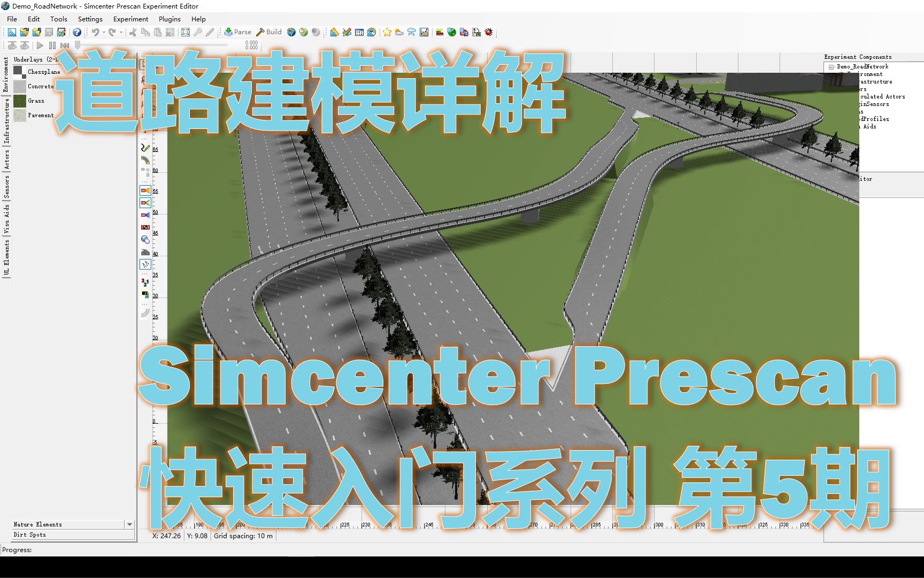Viewport: 924px width, 578px height.
Task: Click the Paste icon
Action: coord(158,32)
